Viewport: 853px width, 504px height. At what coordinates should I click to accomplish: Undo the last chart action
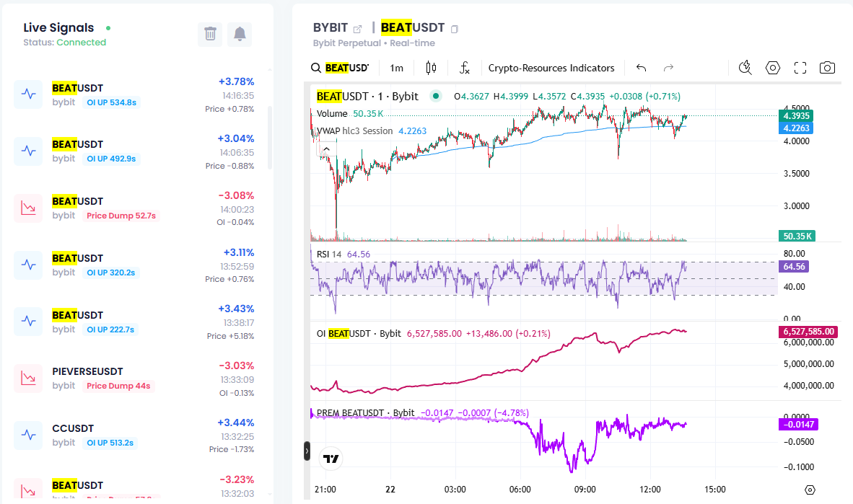point(641,68)
